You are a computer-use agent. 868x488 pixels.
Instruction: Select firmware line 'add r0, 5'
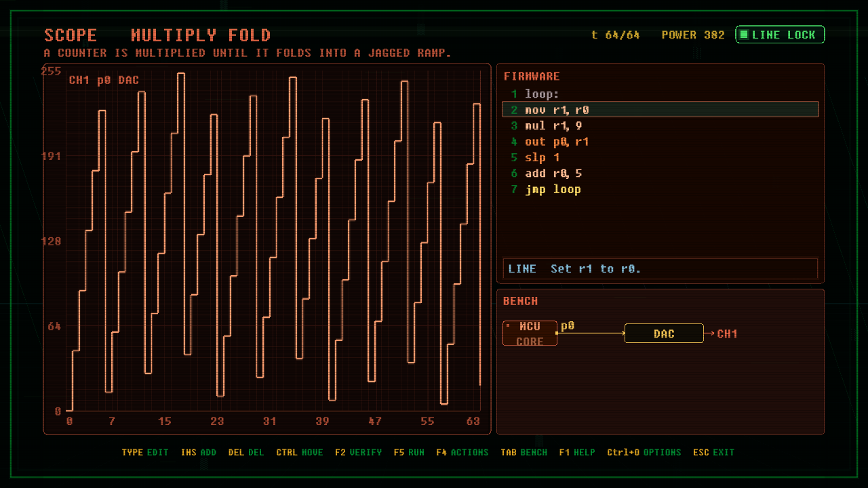(660, 174)
